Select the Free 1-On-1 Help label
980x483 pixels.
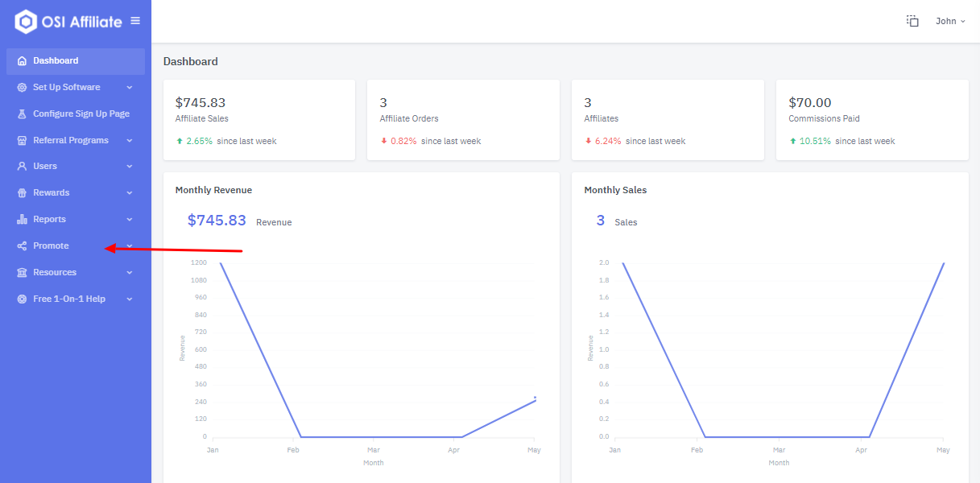(x=69, y=299)
